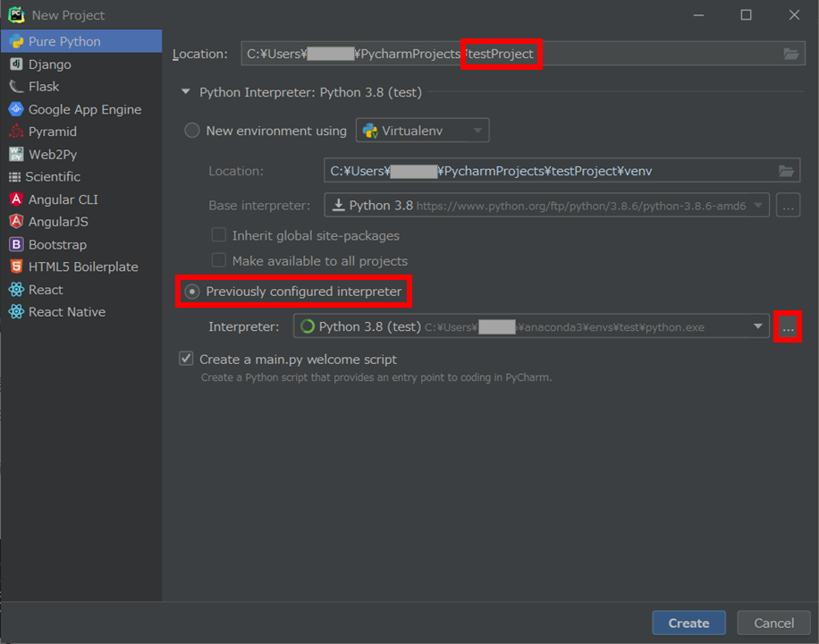819x644 pixels.
Task: Click the AngularJS icon
Action: (16, 222)
